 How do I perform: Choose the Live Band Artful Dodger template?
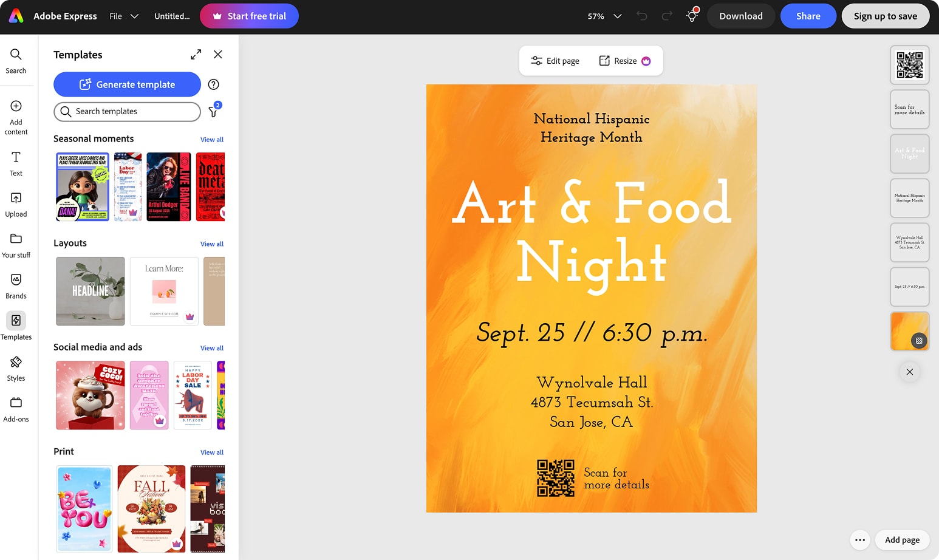pyautogui.click(x=169, y=186)
